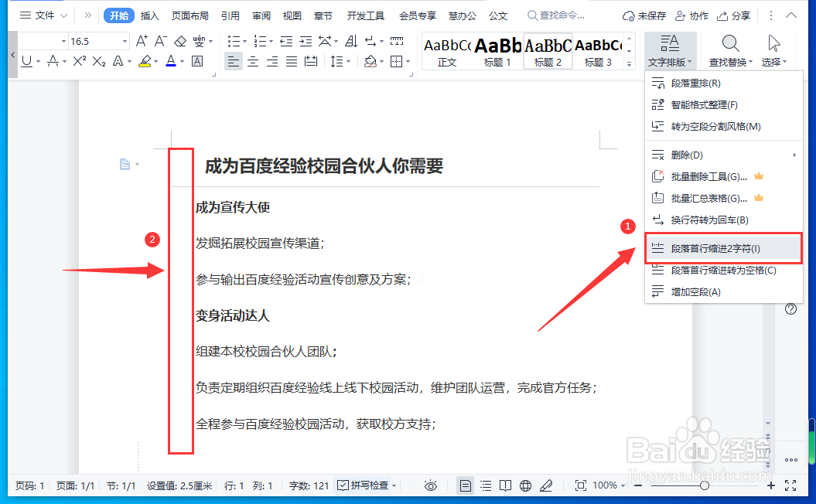Click the zoom slider handle
Image resolution: width=816 pixels, height=504 pixels.
point(704,485)
